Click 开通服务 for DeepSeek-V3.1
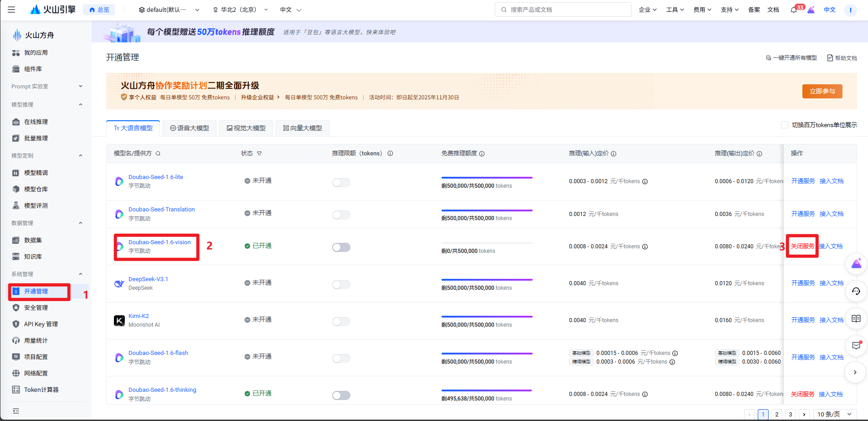The image size is (868, 421). click(803, 283)
